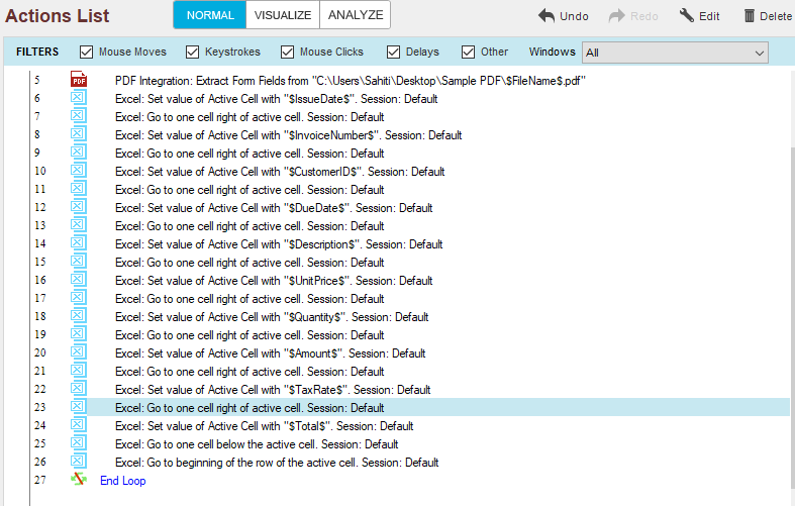Click the Excel icon on line 11

78,189
